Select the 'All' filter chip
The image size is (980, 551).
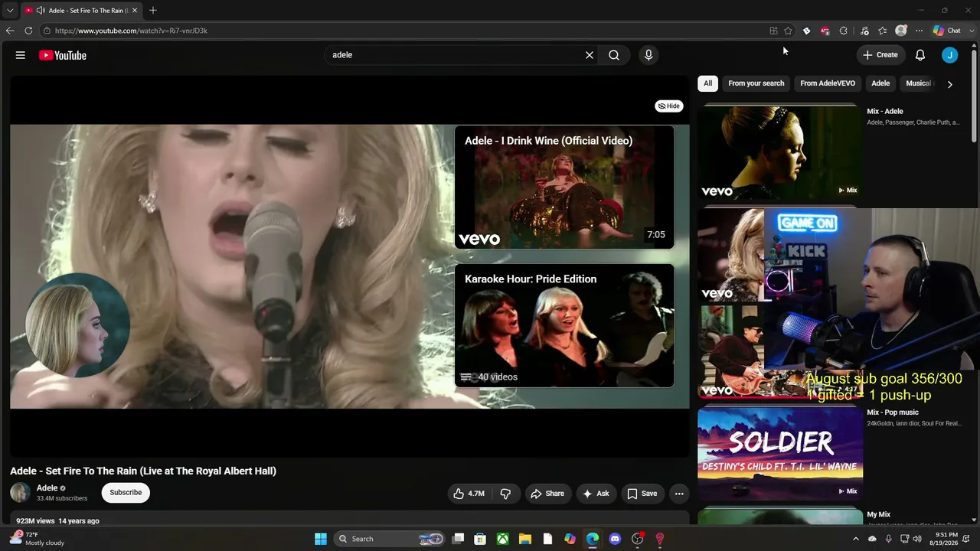707,83
